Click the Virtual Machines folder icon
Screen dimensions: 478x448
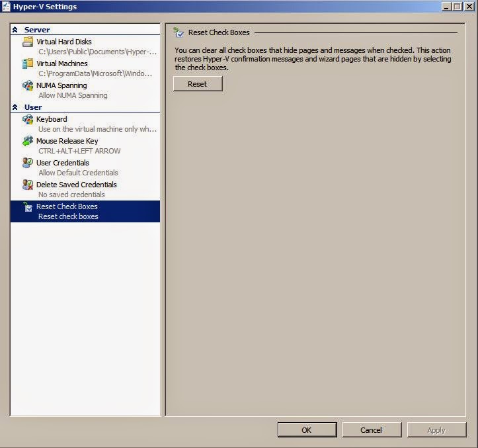tap(28, 64)
